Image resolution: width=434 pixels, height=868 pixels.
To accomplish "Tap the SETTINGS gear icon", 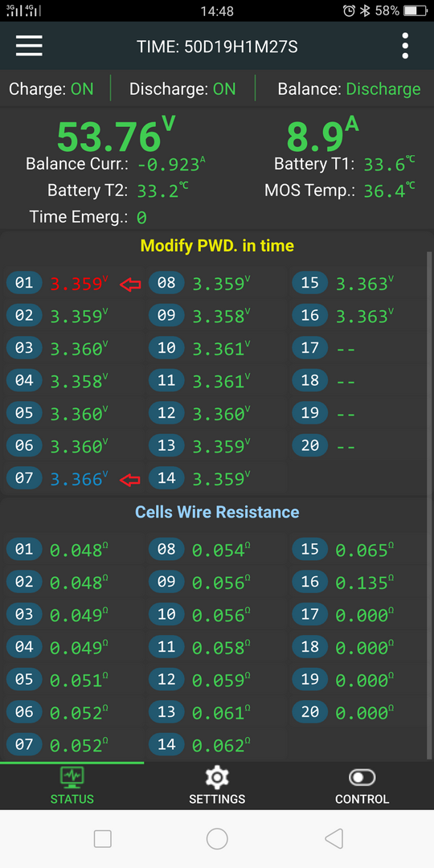I will (x=217, y=778).
